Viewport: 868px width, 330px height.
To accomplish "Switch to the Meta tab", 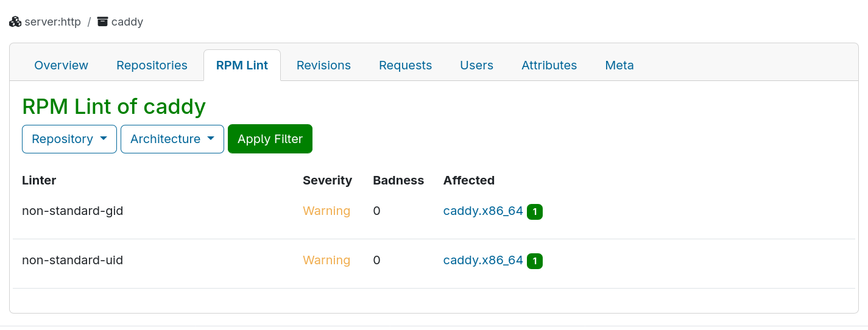I will point(619,65).
